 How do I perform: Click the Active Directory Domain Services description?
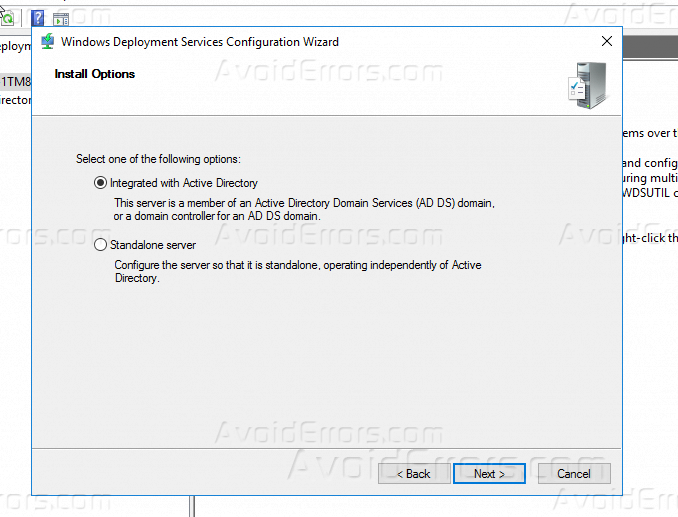[x=304, y=209]
